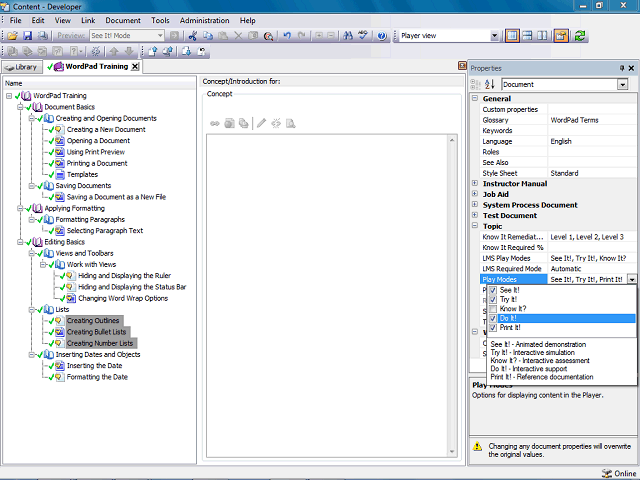Click the Play Modes dropdown arrow
Viewport: 640px width, 480px height.
(x=632, y=280)
